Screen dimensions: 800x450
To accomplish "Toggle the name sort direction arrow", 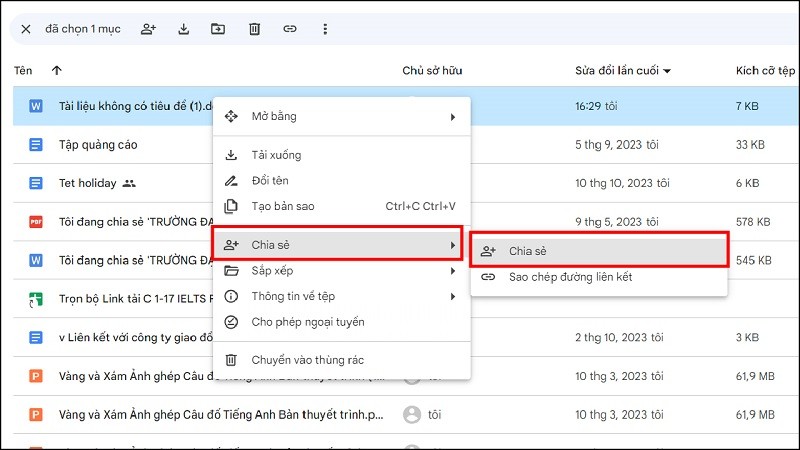I will (x=57, y=70).
